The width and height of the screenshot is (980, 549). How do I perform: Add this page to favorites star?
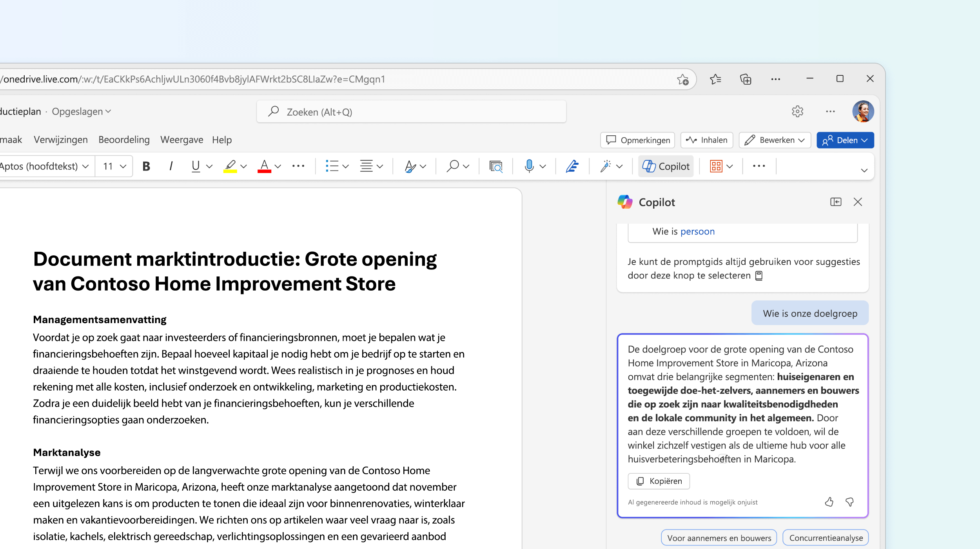coord(683,80)
